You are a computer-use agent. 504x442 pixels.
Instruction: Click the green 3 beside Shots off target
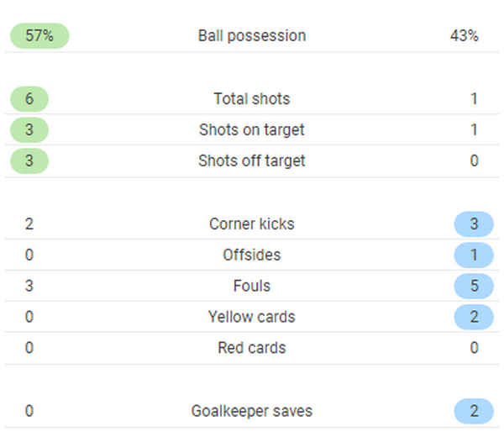pyautogui.click(x=29, y=161)
